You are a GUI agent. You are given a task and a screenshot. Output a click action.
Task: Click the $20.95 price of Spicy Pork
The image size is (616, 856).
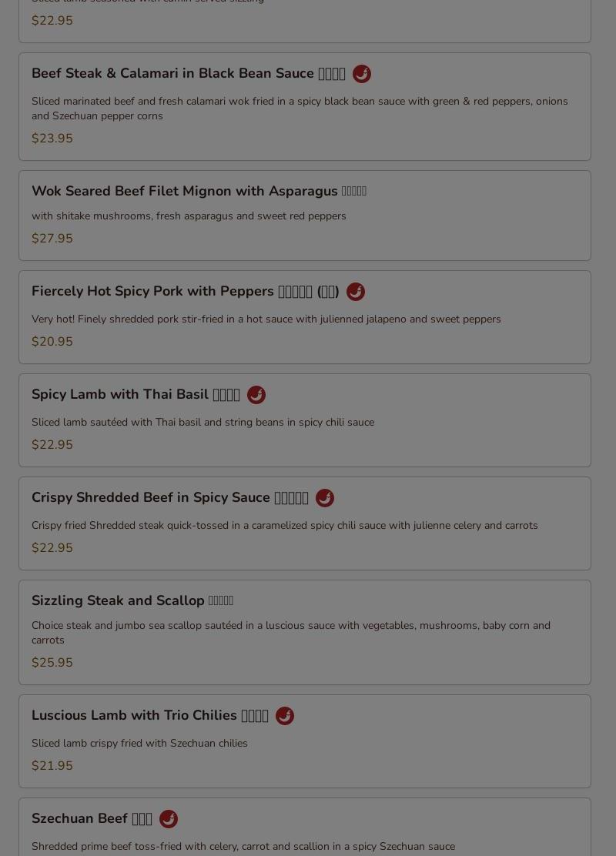coord(52,342)
